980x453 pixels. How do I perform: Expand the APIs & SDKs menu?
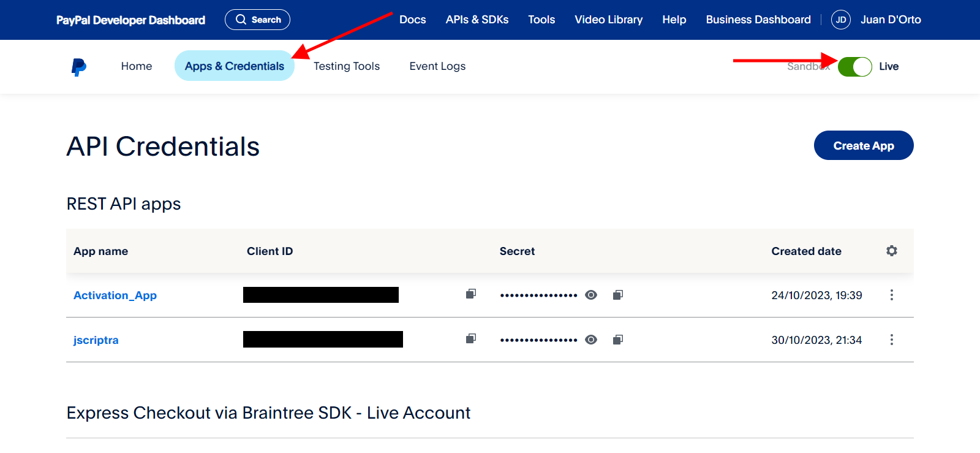477,20
